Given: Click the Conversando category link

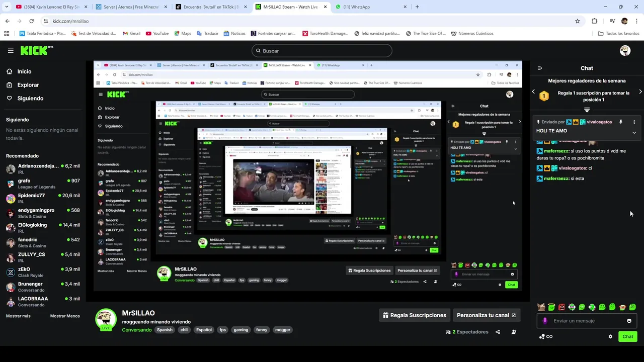Looking at the screenshot, I should [x=136, y=330].
